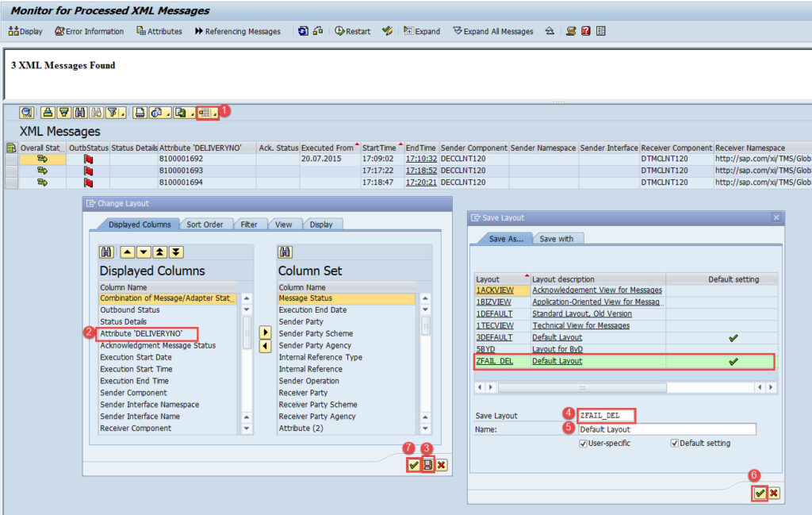
Task: Click the left arrow to show selected column
Action: click(x=266, y=346)
